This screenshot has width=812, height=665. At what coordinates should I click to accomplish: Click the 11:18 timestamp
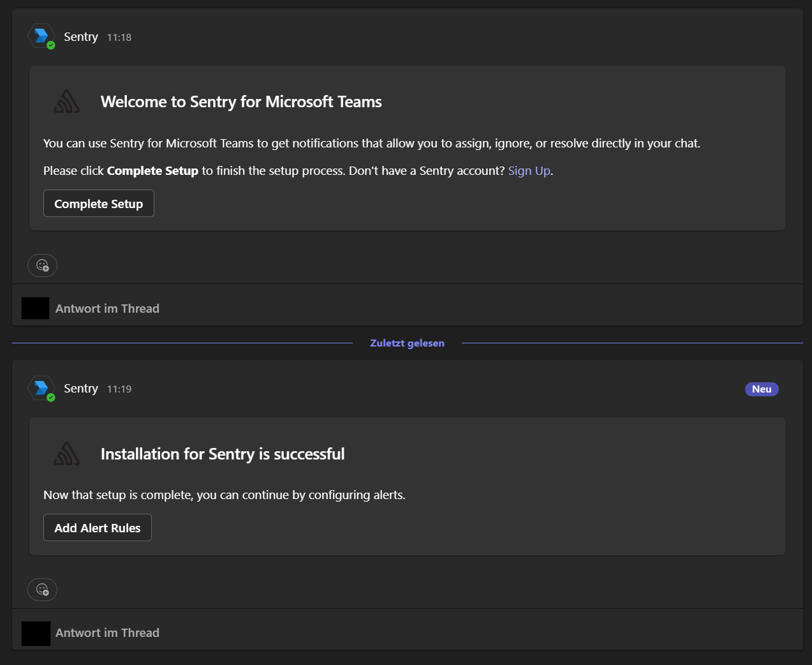(x=119, y=37)
